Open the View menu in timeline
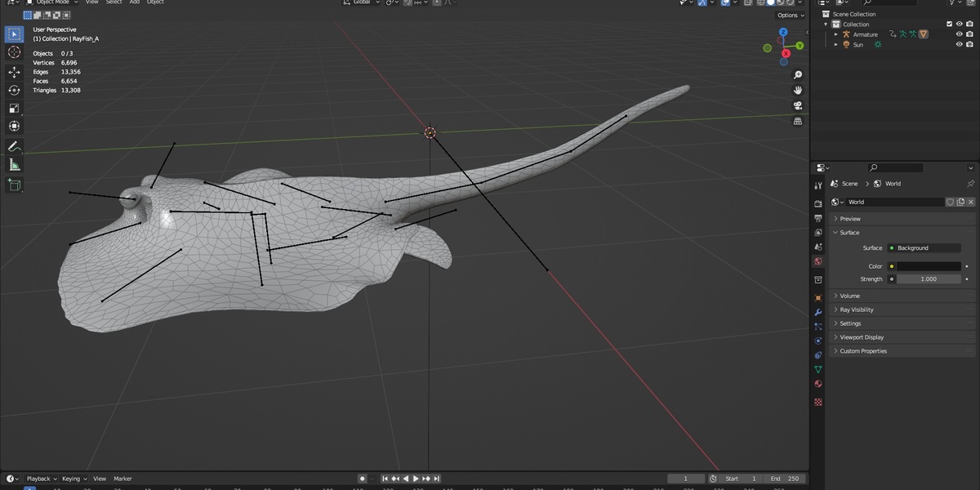 pos(100,479)
